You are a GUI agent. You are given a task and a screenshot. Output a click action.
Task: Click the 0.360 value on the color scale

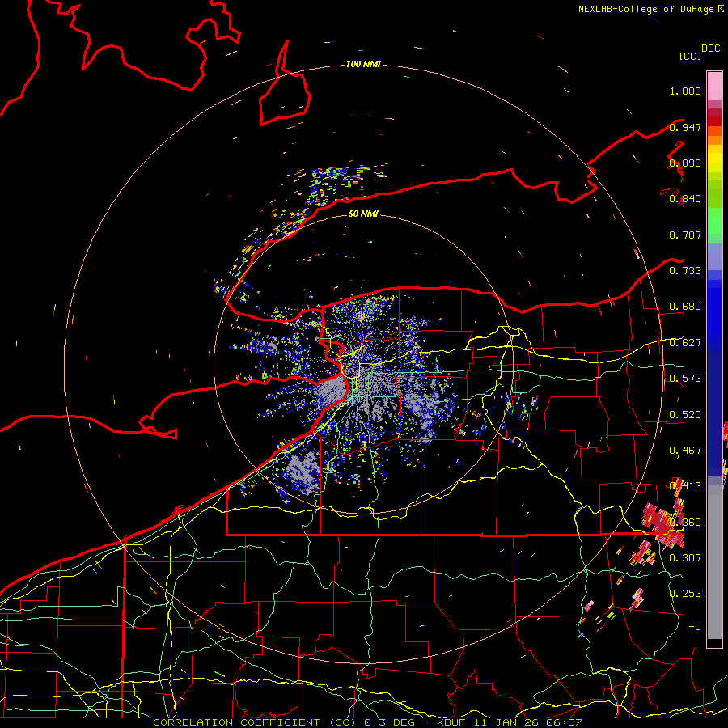click(685, 523)
